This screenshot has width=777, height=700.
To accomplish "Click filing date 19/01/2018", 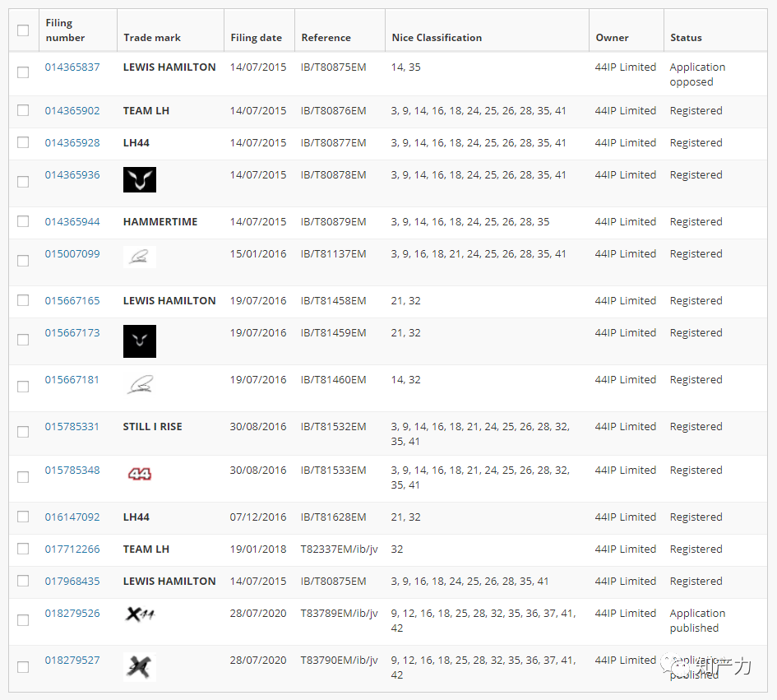I will click(x=258, y=549).
